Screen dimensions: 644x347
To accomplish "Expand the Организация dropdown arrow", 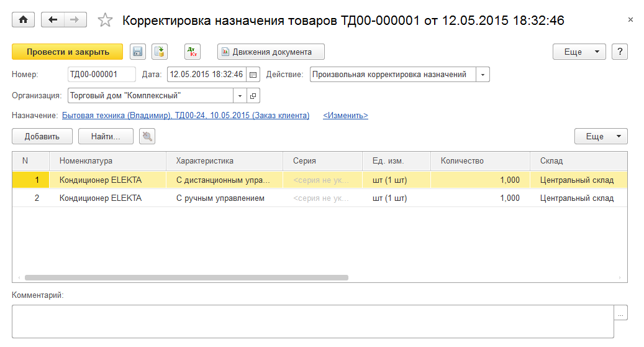I will (x=240, y=96).
